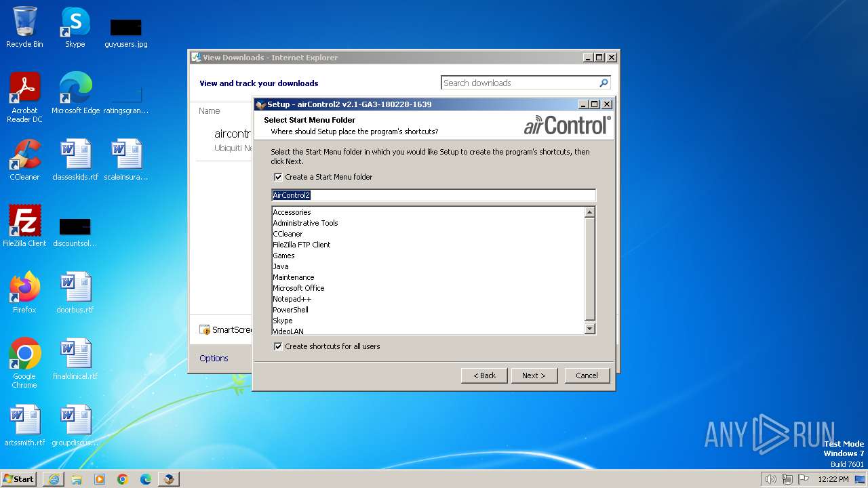Click the Edge taskbar icon
The width and height of the screenshot is (868, 488).
coord(146,479)
